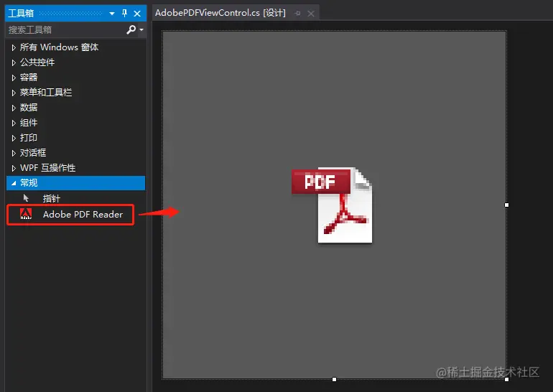Expand the WPF 互操作性 group arrow
Viewport: 553px width, 392px height.
[x=14, y=168]
